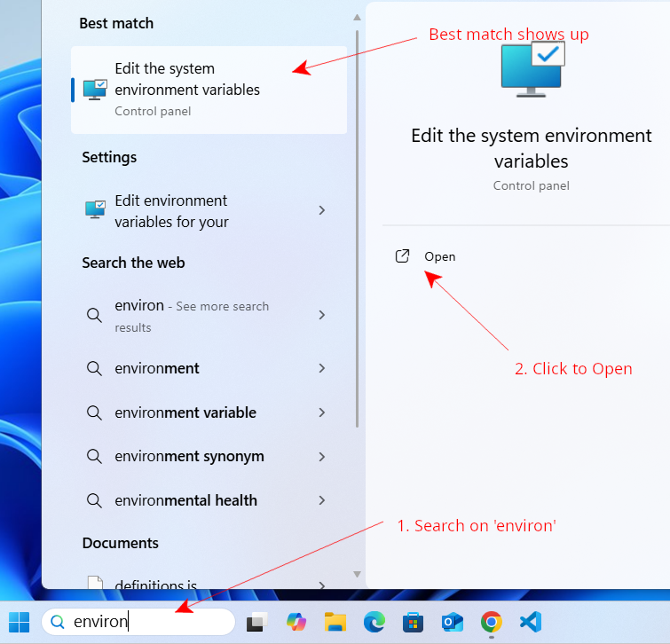
Task: Click 'Edit environment variables for your' setting
Action: tap(209, 210)
